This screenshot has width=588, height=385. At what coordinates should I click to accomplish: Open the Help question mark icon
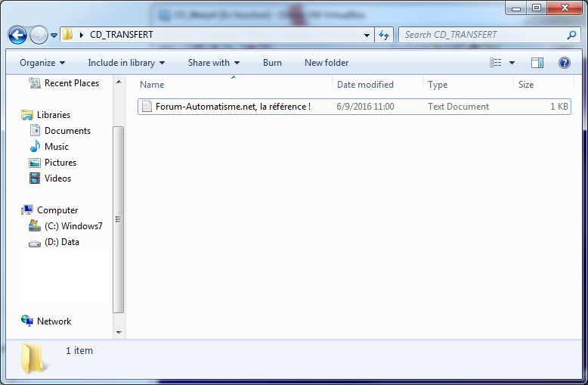[x=564, y=63]
